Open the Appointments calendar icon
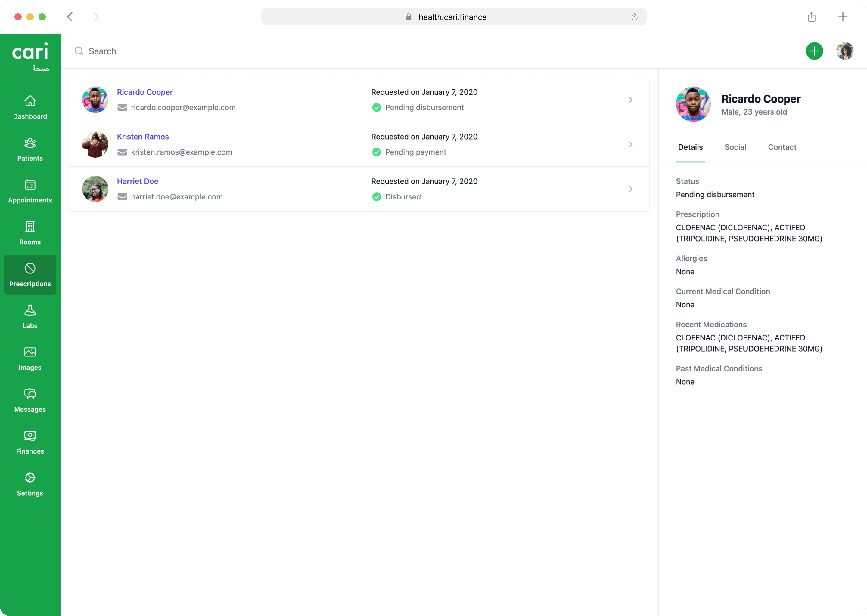The height and width of the screenshot is (616, 867). pyautogui.click(x=30, y=185)
